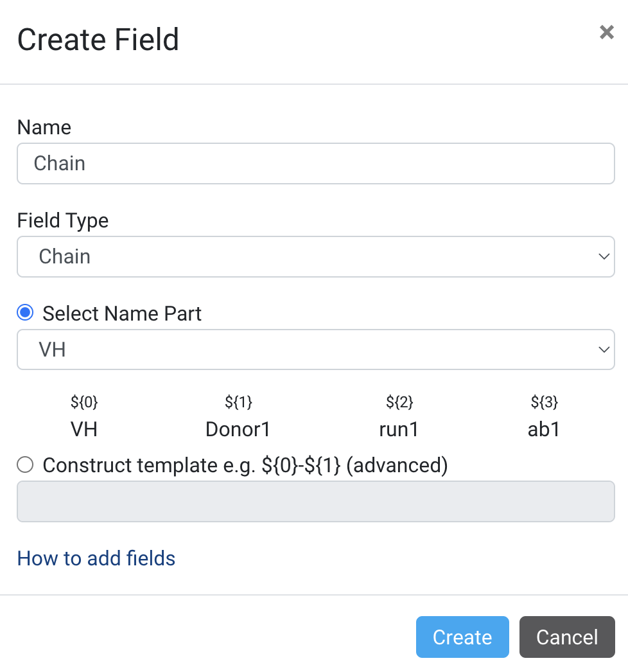Click the chevron arrow on Field Type selector
Screen dimensions: 628x672
604,257
